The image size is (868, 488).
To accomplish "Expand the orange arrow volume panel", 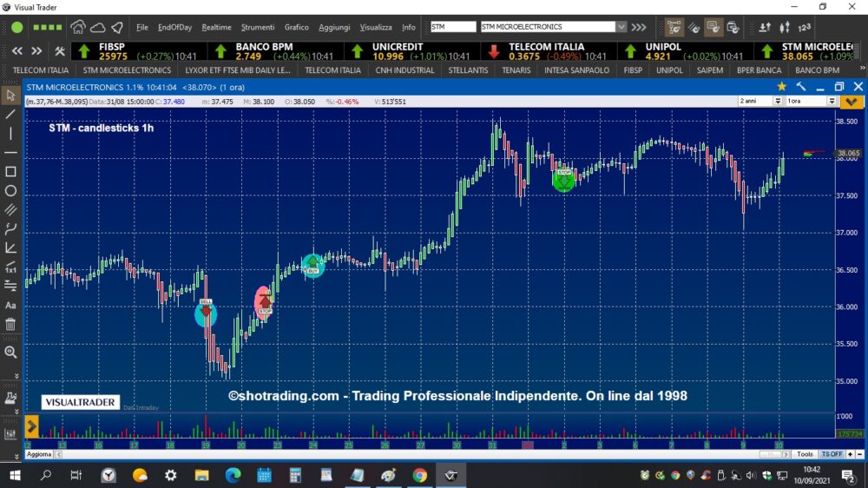I will pyautogui.click(x=31, y=426).
